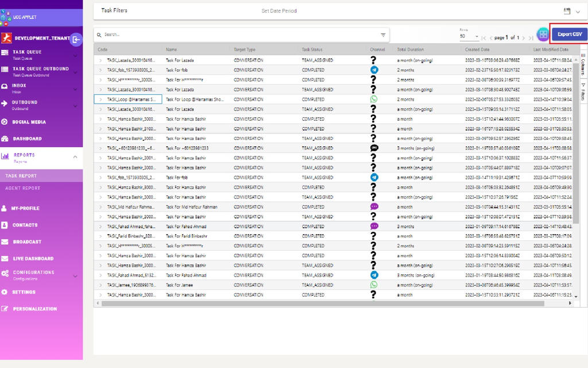Collapse the Reports sidebar section
588x368 pixels.
click(75, 157)
